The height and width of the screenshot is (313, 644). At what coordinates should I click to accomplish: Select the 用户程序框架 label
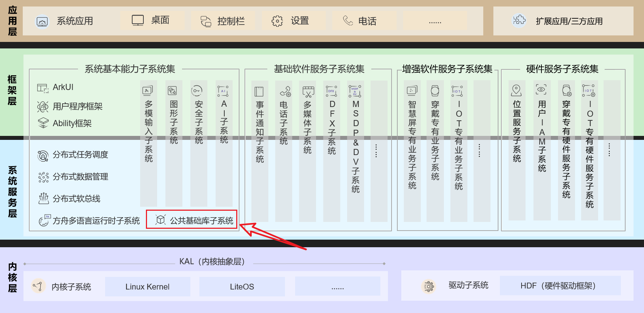tap(77, 106)
